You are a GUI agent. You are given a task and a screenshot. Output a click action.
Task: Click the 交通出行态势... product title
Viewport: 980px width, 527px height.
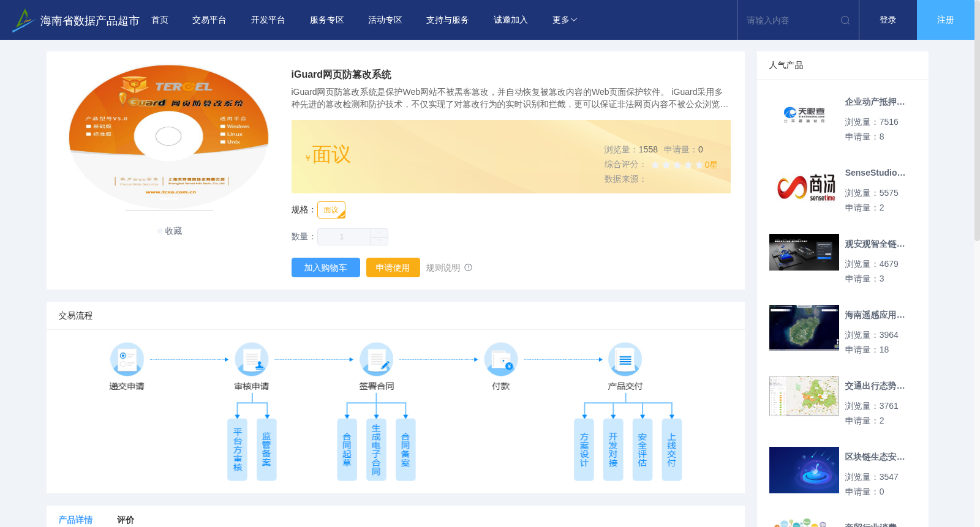click(x=875, y=386)
